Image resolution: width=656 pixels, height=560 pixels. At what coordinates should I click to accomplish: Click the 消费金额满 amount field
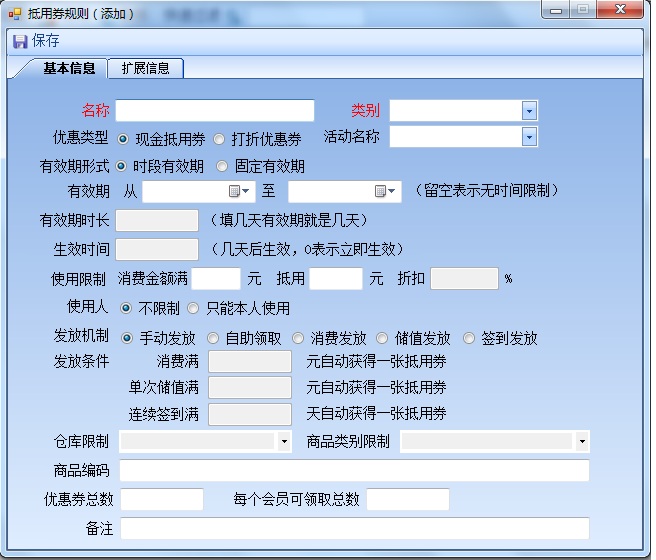point(216,279)
